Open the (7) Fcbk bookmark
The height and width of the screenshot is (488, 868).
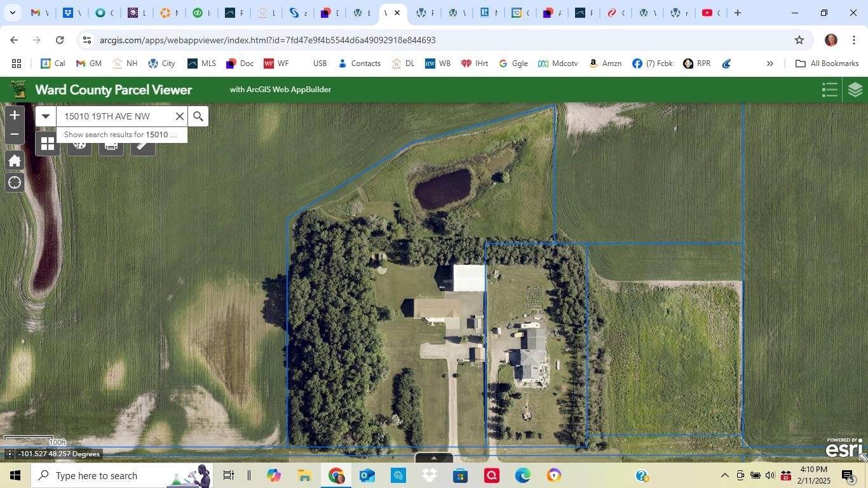653,64
